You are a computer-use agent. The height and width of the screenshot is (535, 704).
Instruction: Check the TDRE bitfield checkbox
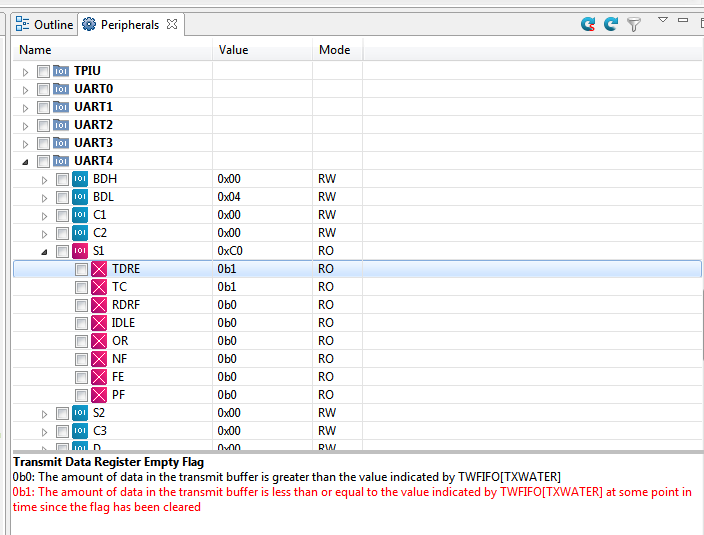(81, 269)
